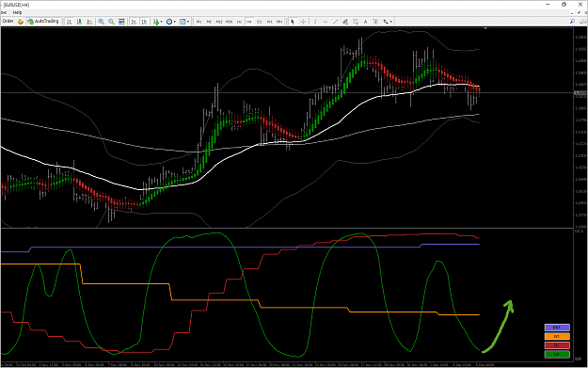Open the search magnifier icon

point(572,22)
